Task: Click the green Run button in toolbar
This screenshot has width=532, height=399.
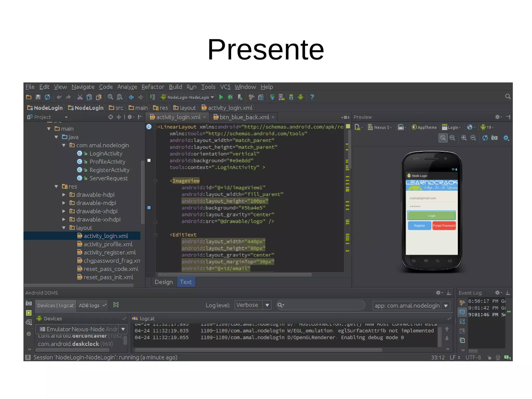Action: click(x=221, y=97)
